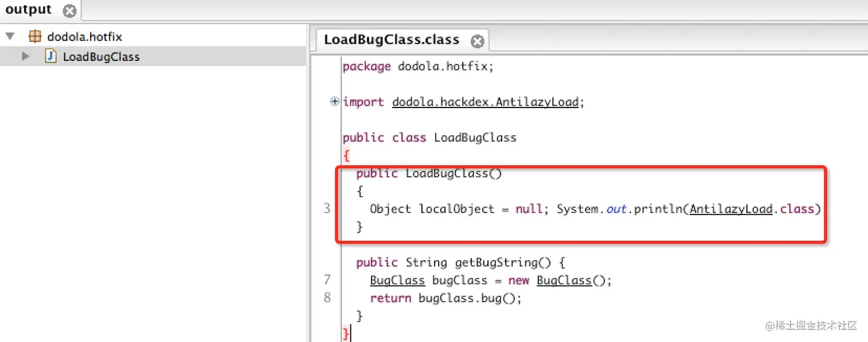This screenshot has width=868, height=342.
Task: Click 'public class LoadBugClass' declaration
Action: pyautogui.click(x=429, y=138)
